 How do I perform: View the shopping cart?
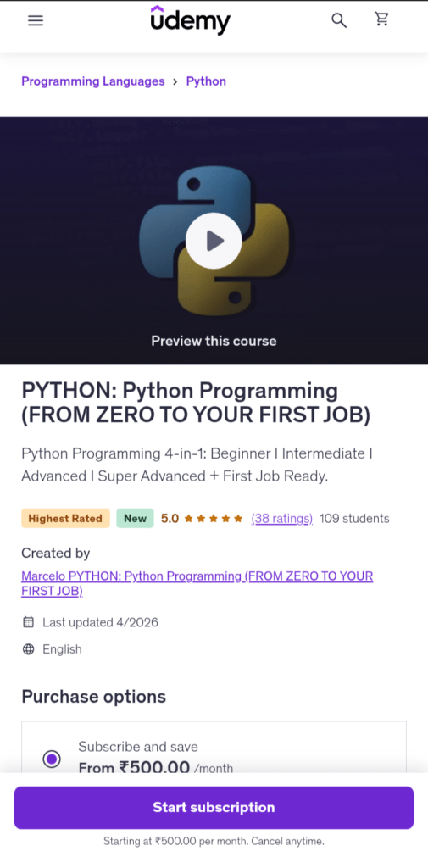pyautogui.click(x=381, y=19)
